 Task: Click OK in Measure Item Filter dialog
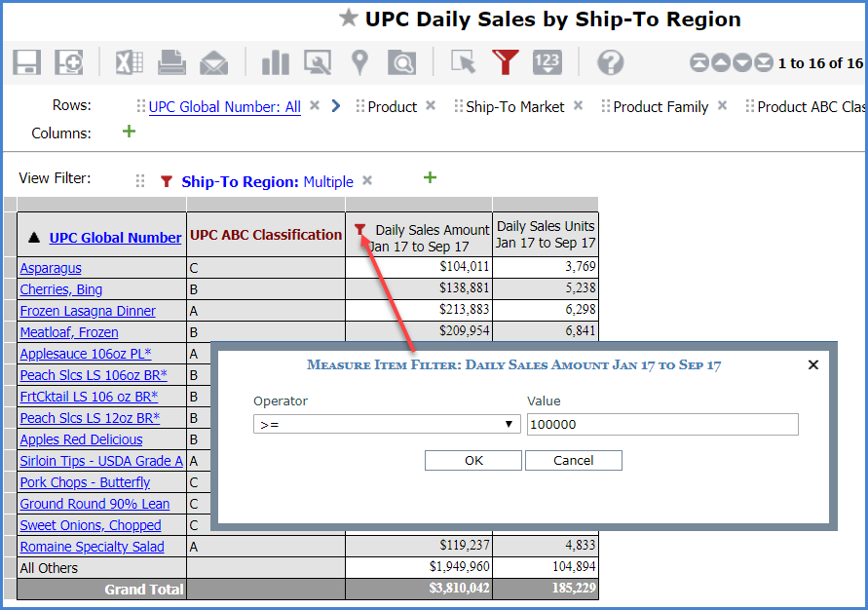click(x=473, y=460)
